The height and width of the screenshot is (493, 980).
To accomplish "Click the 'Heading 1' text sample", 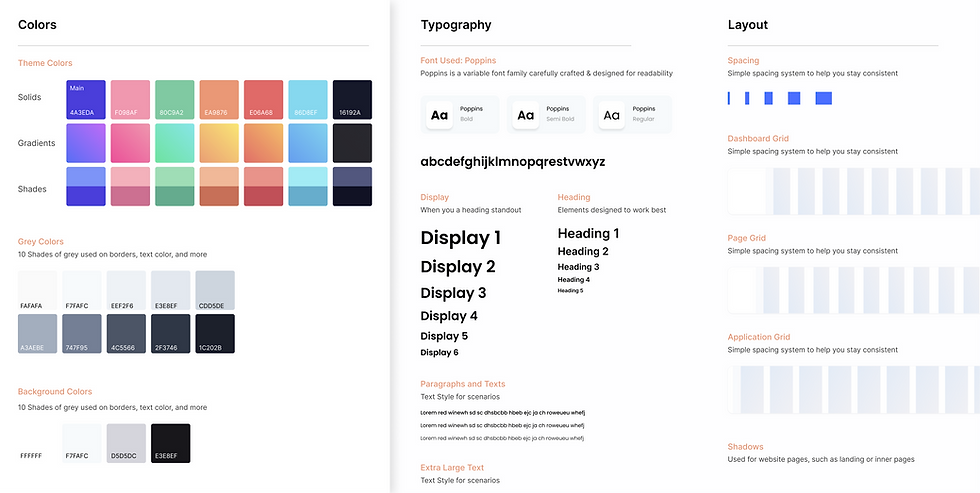I will tap(588, 234).
